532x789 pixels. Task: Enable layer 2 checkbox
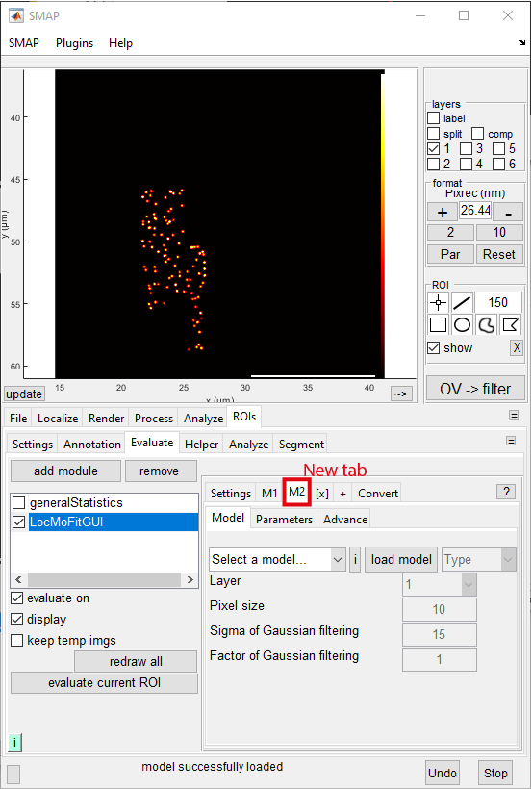tap(433, 164)
